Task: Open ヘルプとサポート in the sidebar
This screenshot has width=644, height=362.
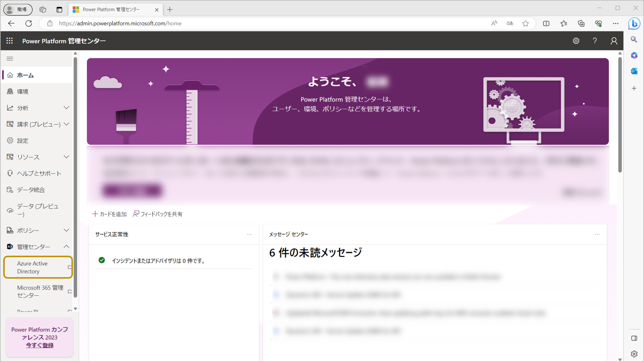Action: (x=37, y=173)
